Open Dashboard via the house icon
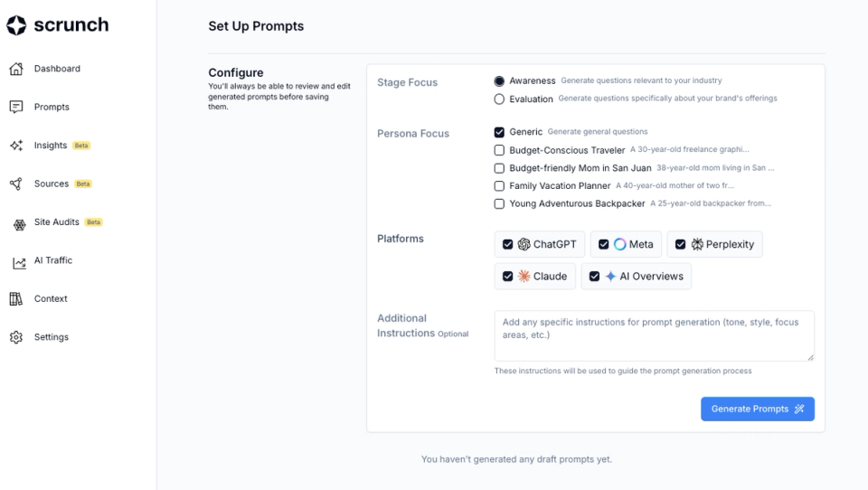 (16, 69)
